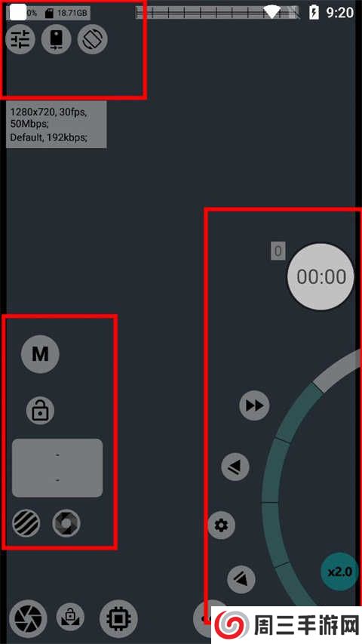Toggle the exposure lock padlock icon

[x=40, y=410]
